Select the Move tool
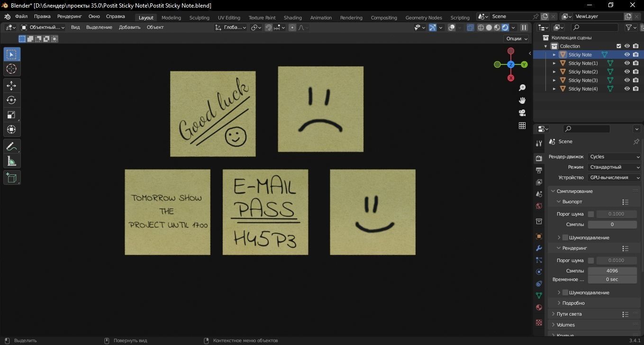This screenshot has height=345, width=644. [x=11, y=86]
